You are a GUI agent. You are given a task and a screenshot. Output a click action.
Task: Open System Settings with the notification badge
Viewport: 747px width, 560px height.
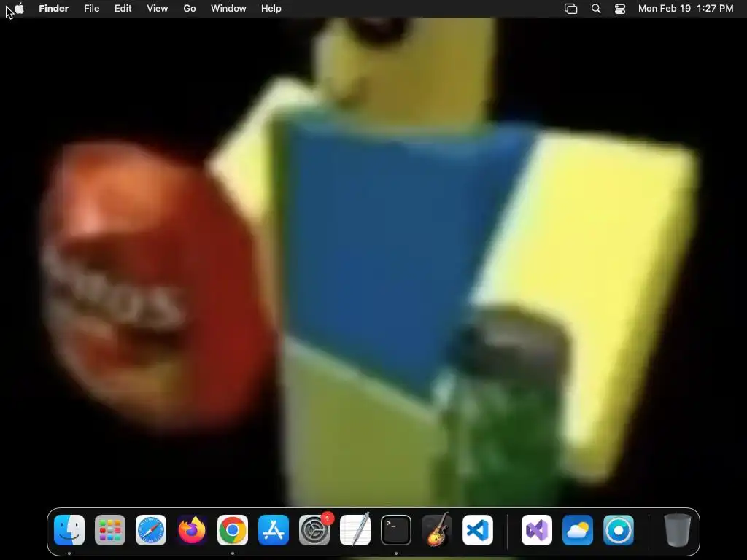[314, 530]
